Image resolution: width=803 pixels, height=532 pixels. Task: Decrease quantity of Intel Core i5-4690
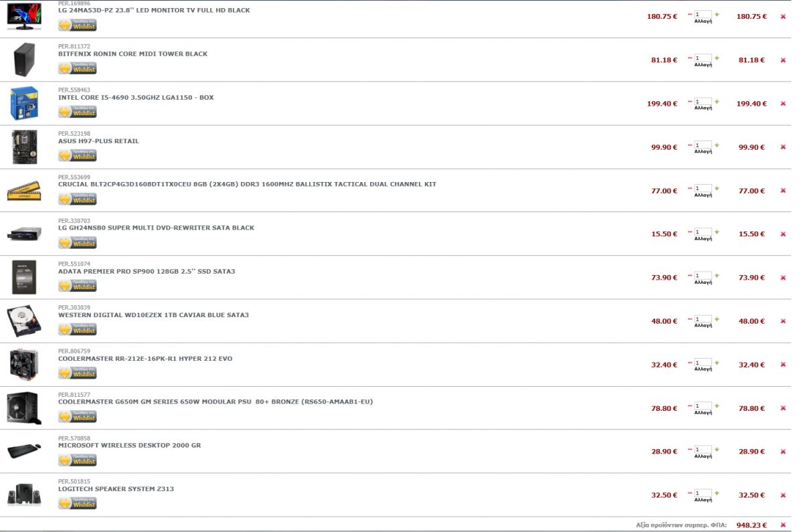pyautogui.click(x=690, y=101)
